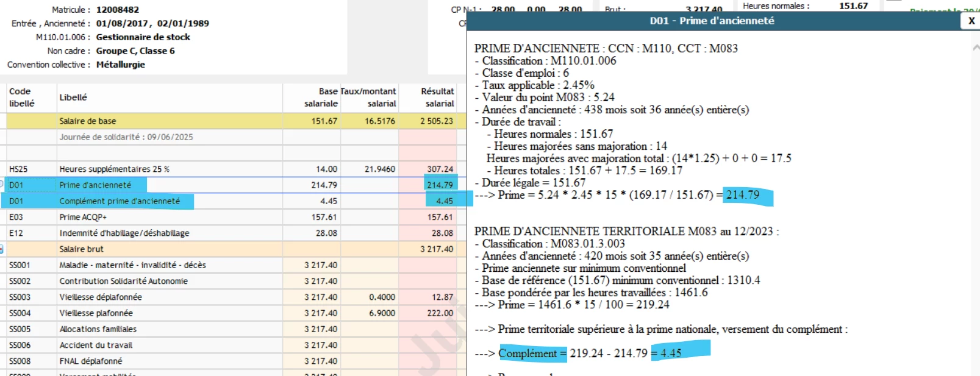Click the Base salariale column header

321,98
